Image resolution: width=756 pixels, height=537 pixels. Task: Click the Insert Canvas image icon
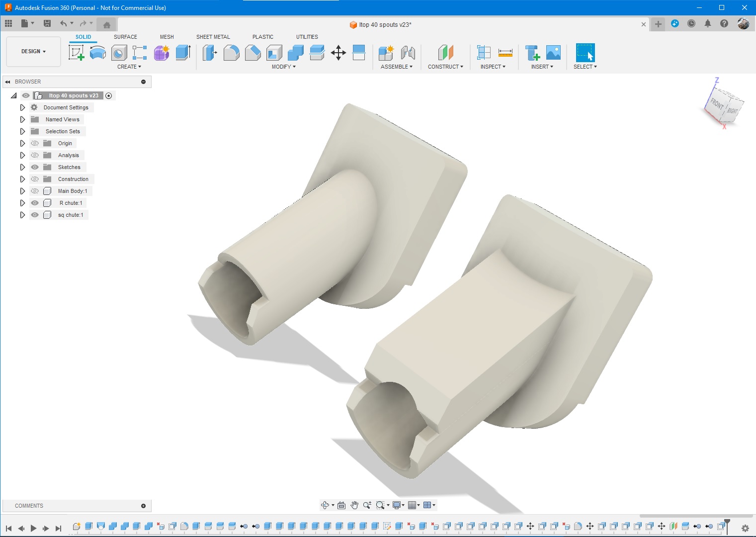tap(553, 53)
